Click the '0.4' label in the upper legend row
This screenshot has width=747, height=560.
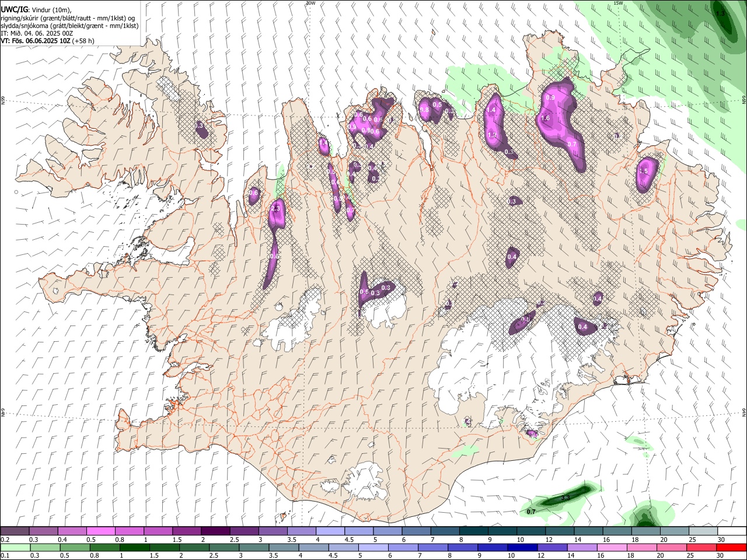coord(62,540)
